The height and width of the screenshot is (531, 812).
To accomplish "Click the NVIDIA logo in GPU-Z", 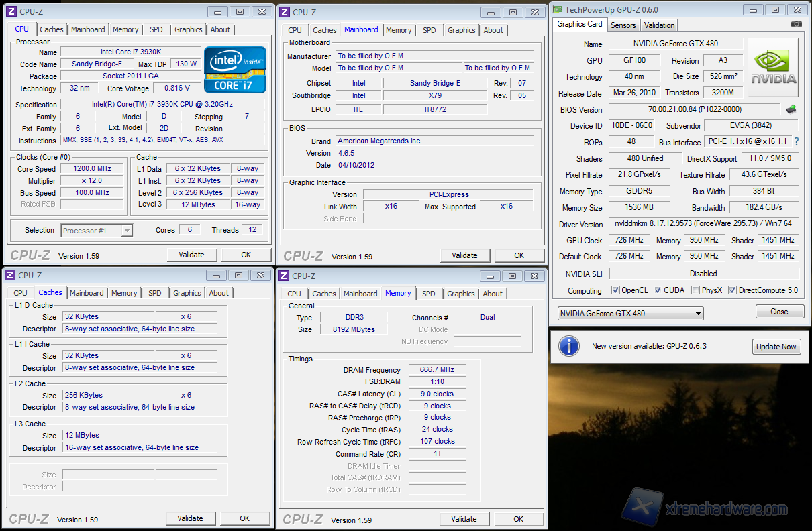I will [773, 68].
